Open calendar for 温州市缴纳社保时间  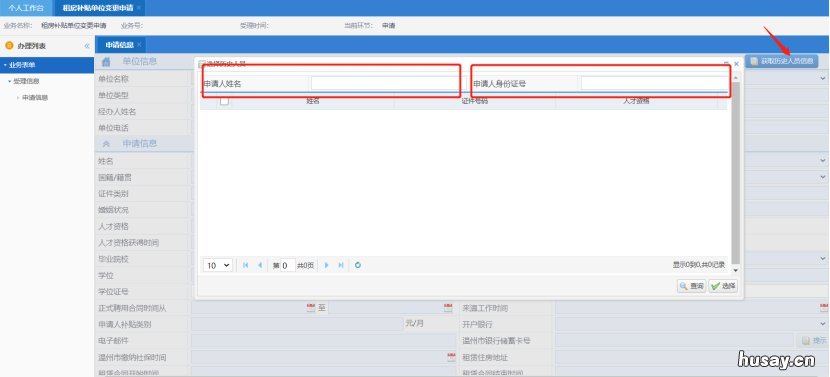click(452, 357)
